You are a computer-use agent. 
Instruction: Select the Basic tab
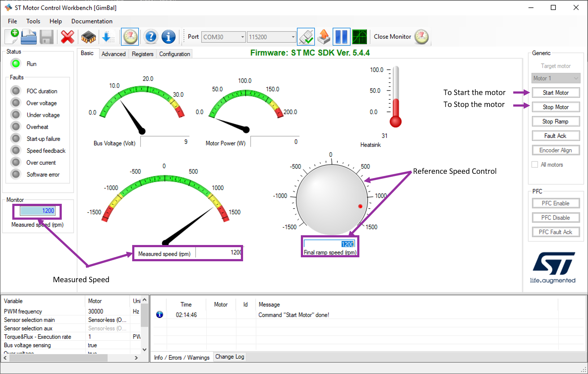(87, 53)
